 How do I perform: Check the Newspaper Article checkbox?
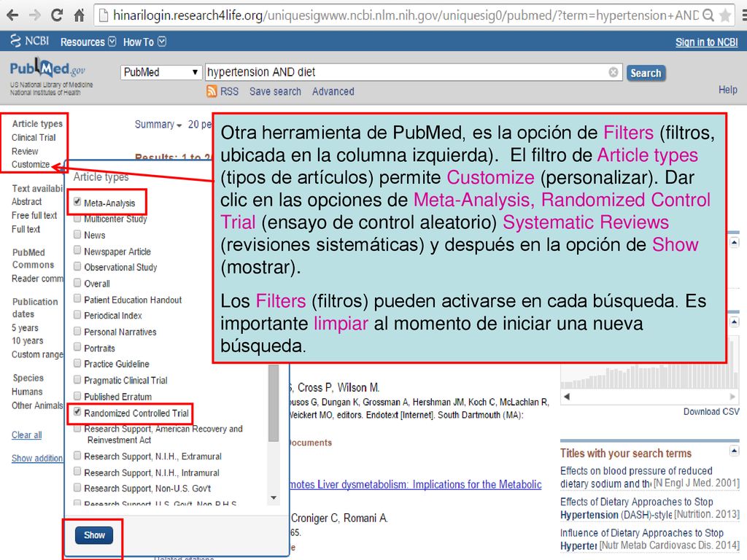(x=77, y=251)
